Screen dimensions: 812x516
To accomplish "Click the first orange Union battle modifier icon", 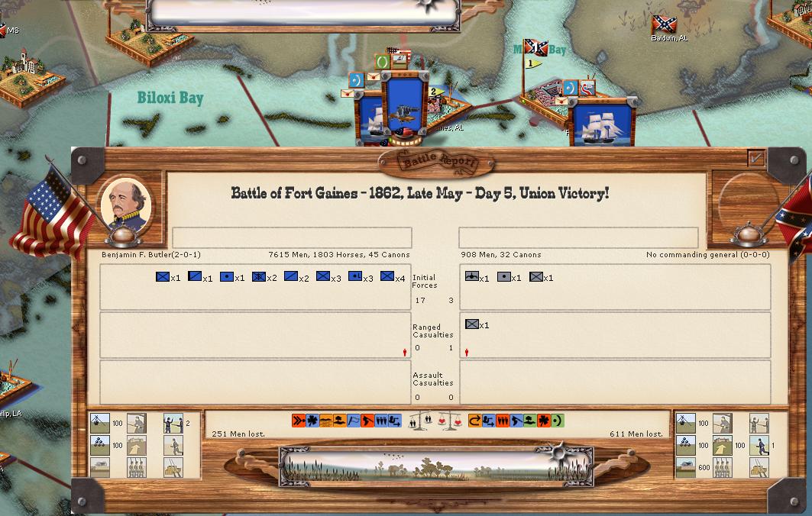I will (299, 421).
